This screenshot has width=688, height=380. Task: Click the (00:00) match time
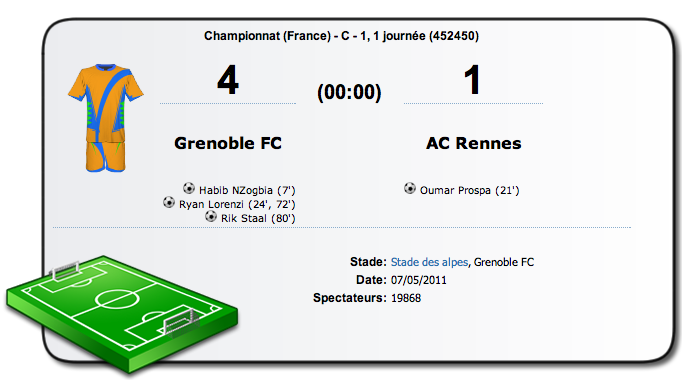coord(349,92)
